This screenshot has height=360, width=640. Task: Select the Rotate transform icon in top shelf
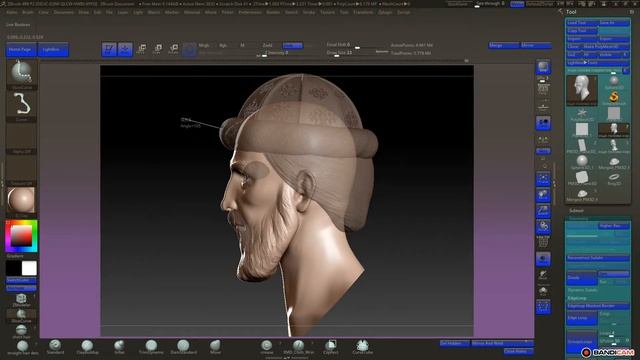[x=173, y=49]
